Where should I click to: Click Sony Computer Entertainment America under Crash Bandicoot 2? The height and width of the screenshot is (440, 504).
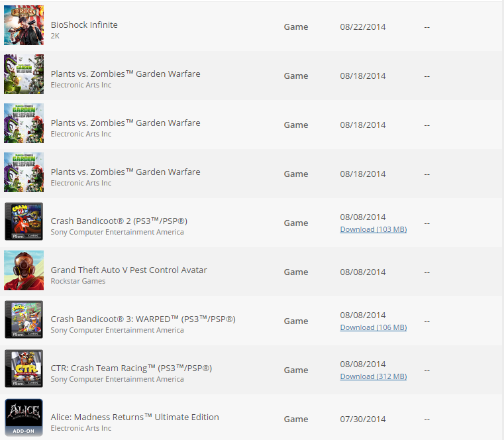click(x=117, y=232)
